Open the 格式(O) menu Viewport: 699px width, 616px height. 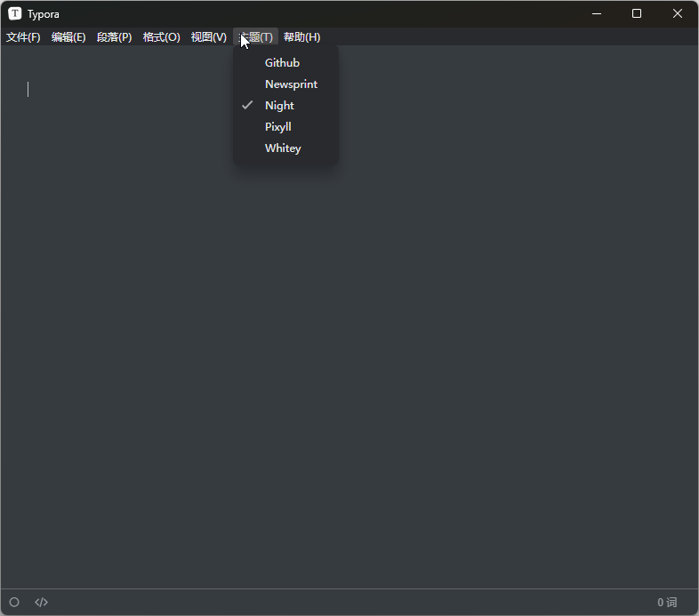tap(161, 37)
